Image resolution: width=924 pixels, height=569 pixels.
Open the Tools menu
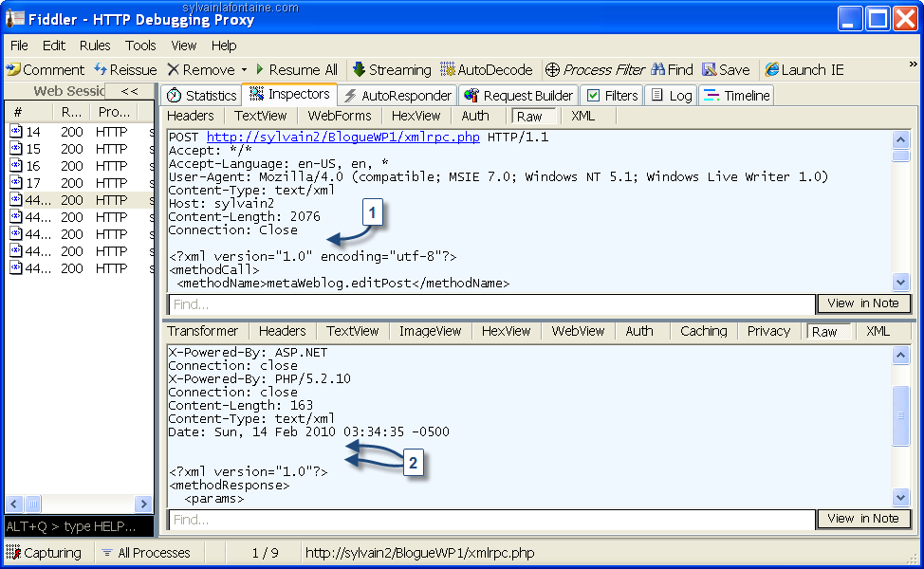(140, 46)
